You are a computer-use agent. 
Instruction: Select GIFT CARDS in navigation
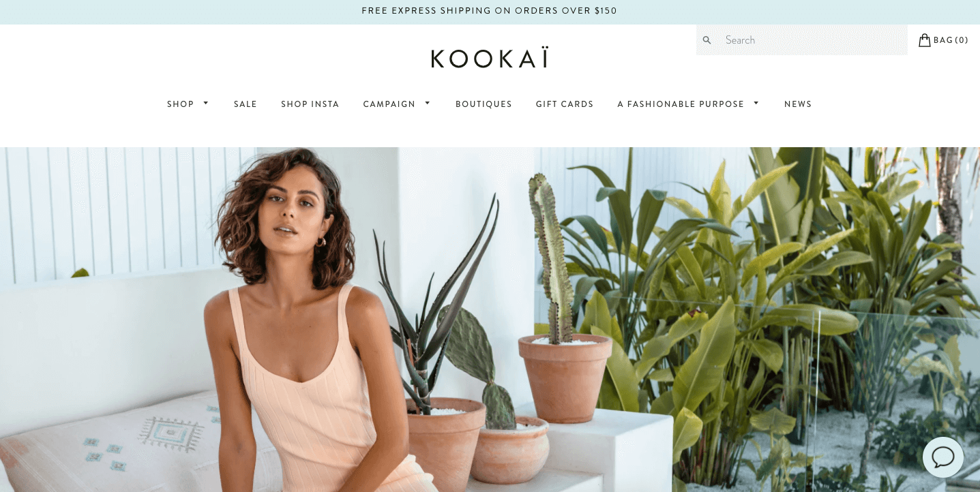[565, 104]
